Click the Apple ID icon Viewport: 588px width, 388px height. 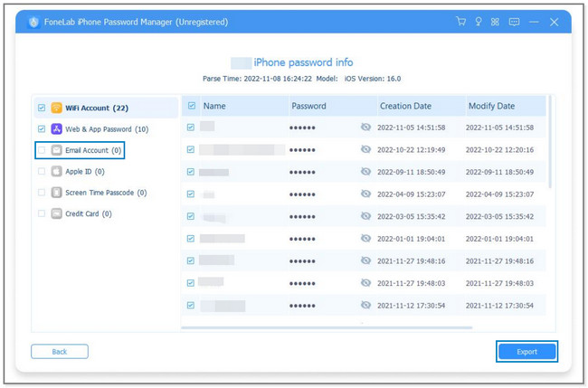coord(56,171)
